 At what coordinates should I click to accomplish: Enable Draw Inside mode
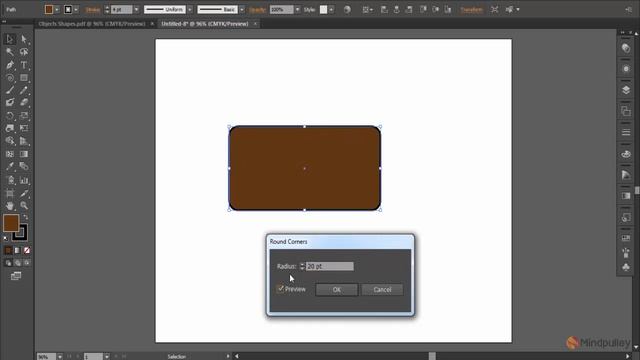click(x=27, y=263)
